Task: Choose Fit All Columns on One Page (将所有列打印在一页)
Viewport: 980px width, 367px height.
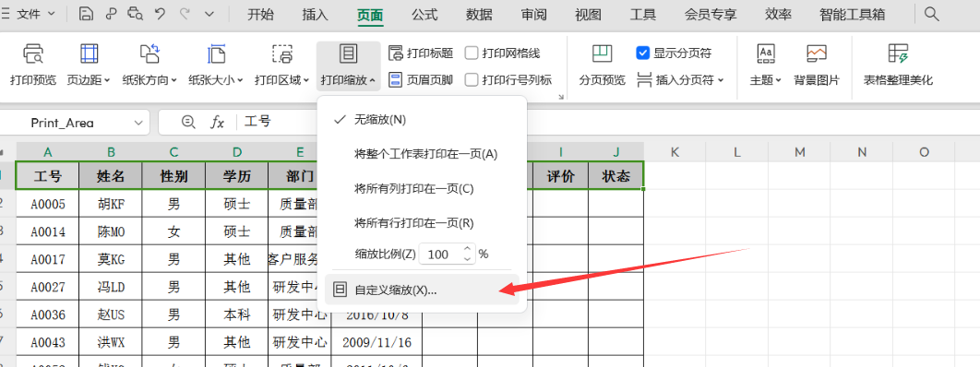Action: pos(422,188)
